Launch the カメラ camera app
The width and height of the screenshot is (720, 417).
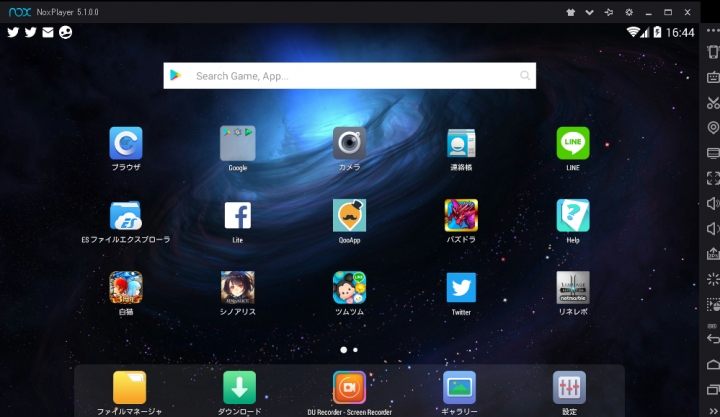click(x=349, y=143)
